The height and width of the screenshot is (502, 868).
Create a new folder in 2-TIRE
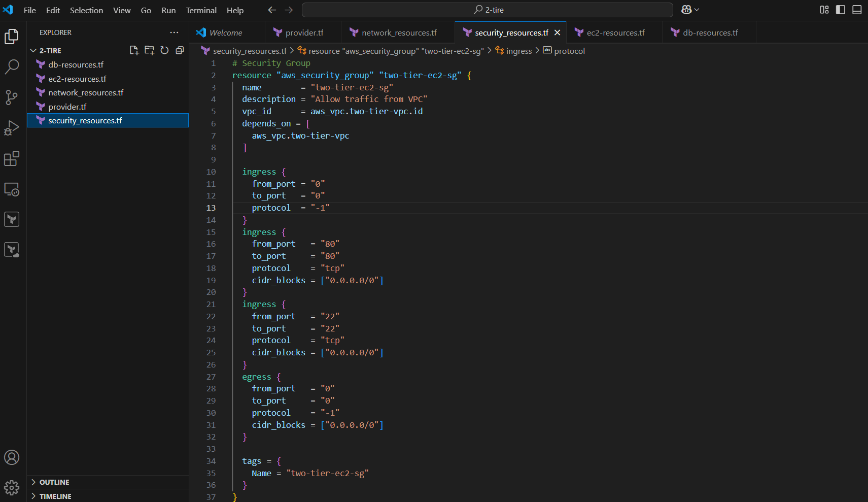pos(149,50)
